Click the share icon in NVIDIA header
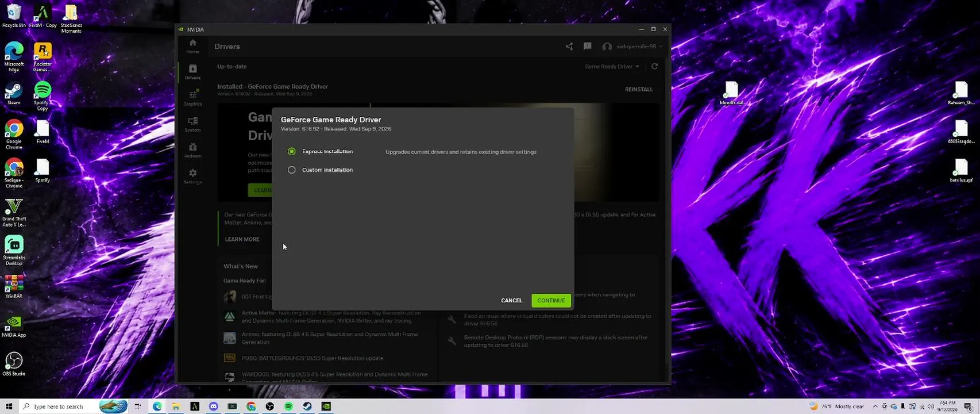This screenshot has height=414, width=980. point(569,47)
